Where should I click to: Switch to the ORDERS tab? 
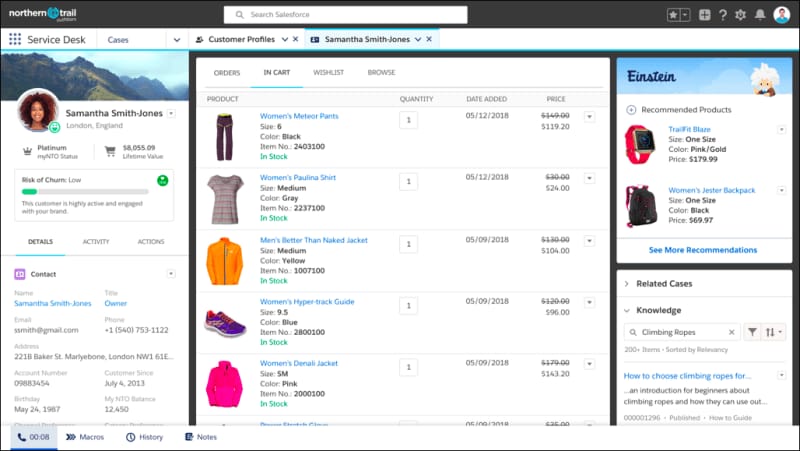point(227,73)
